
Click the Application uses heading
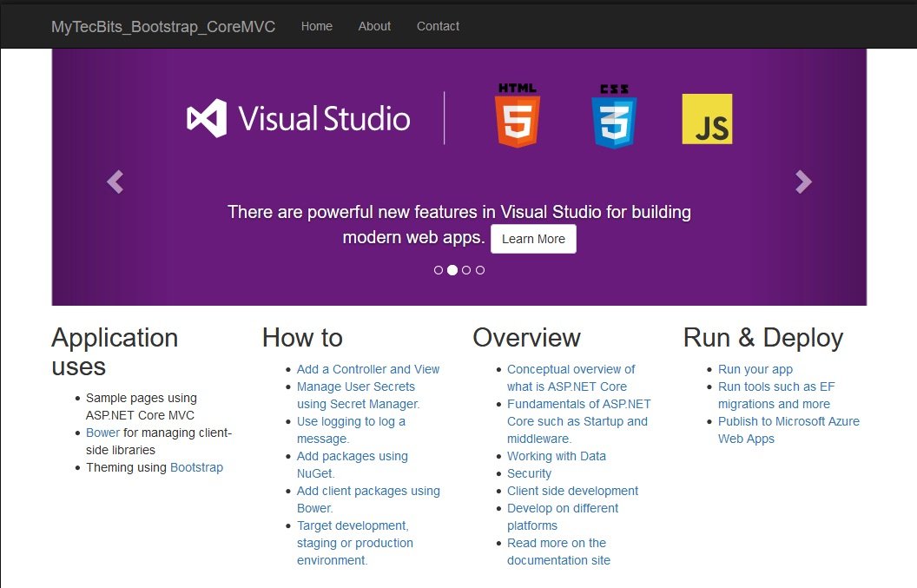click(115, 353)
